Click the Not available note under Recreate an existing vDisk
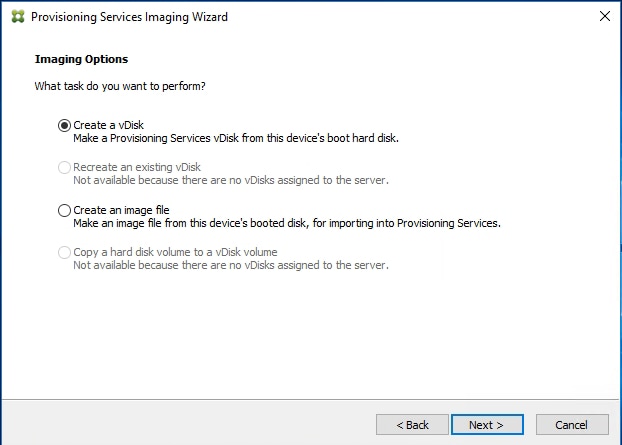This screenshot has height=445, width=622. click(230, 181)
